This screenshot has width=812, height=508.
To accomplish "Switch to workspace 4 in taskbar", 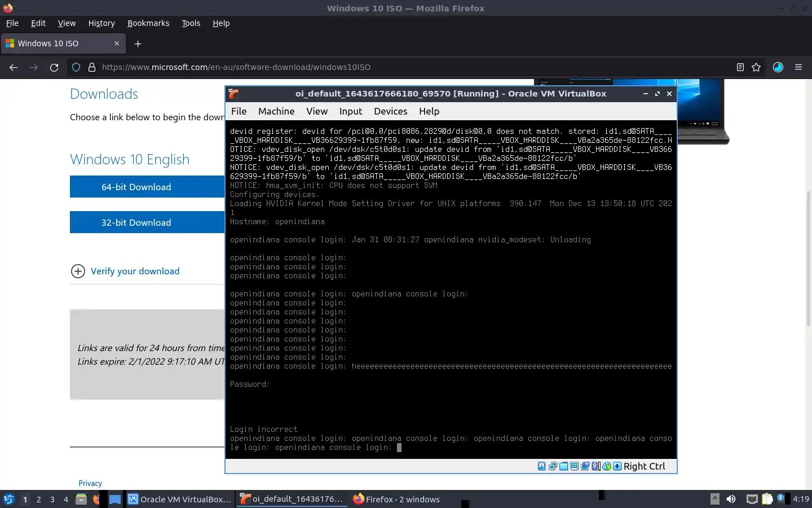I will pyautogui.click(x=66, y=499).
